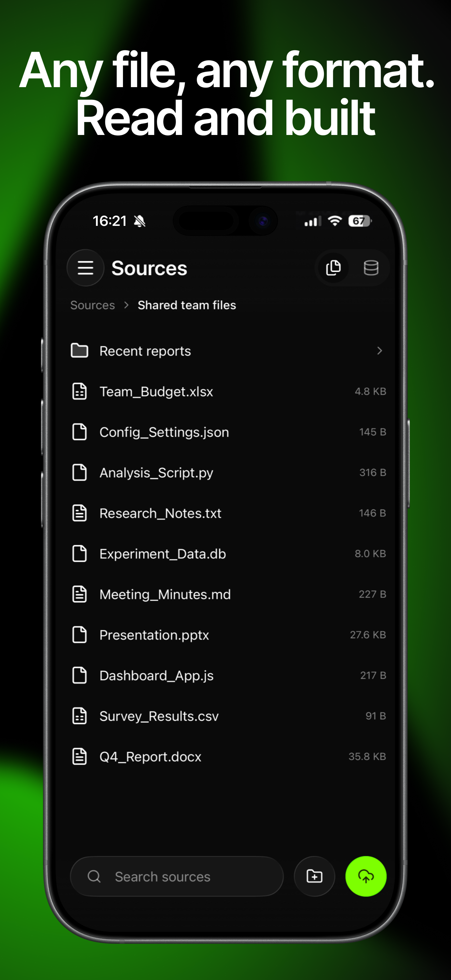451x980 pixels.
Task: Click the Research_Notes.txt document icon
Action: pos(80,513)
